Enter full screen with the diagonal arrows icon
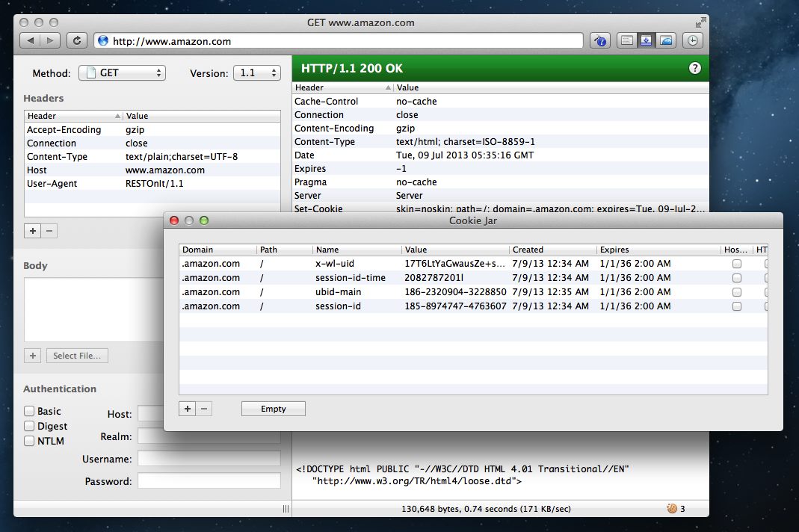 700,22
